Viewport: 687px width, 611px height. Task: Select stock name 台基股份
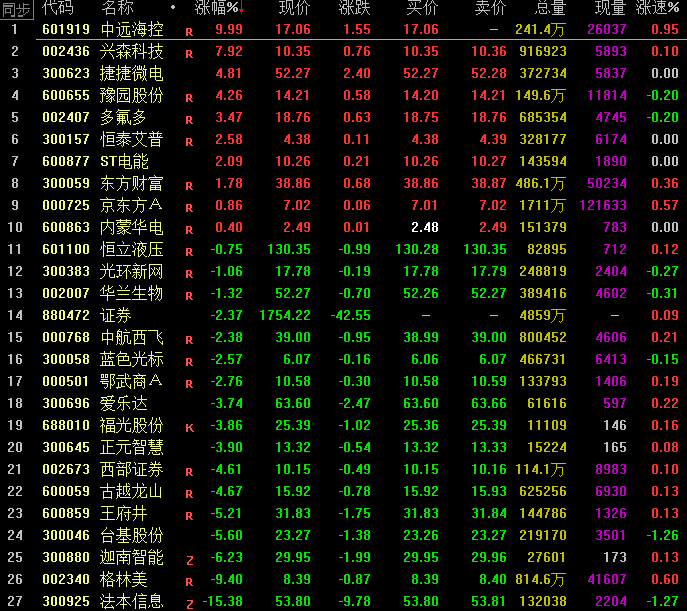132,535
